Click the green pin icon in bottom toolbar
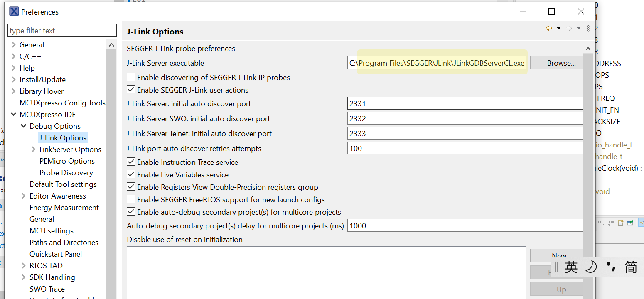The width and height of the screenshot is (644, 299). click(x=630, y=223)
